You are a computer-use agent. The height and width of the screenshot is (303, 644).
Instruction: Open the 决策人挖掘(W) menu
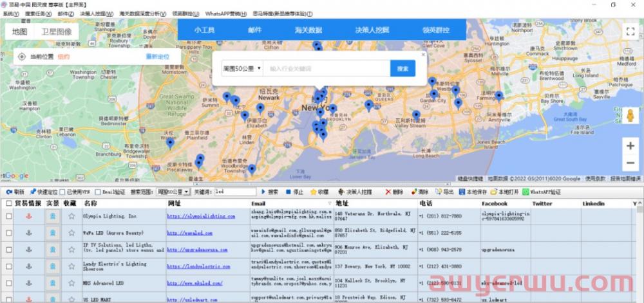click(97, 14)
